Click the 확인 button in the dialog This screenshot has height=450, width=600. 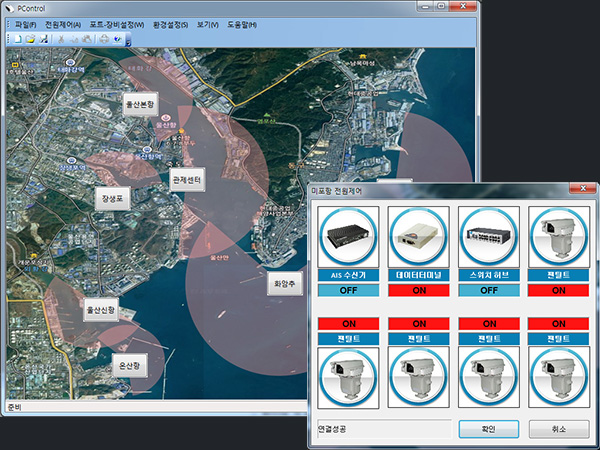click(x=488, y=429)
